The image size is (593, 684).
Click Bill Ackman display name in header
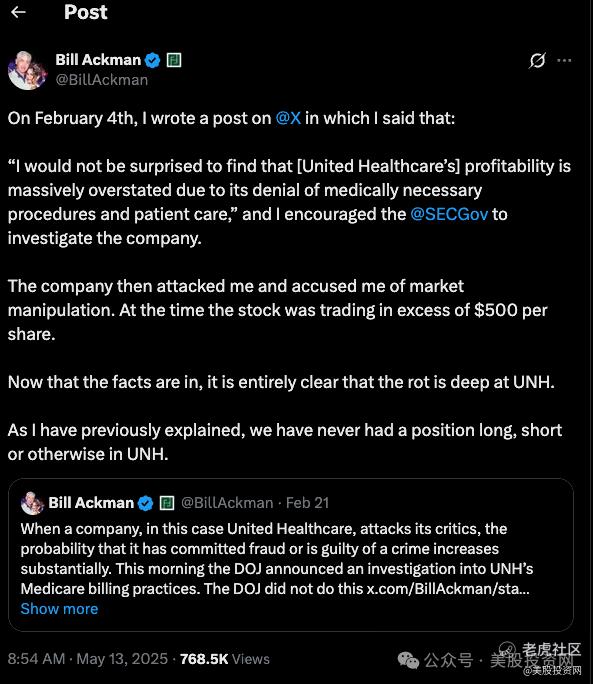click(98, 60)
